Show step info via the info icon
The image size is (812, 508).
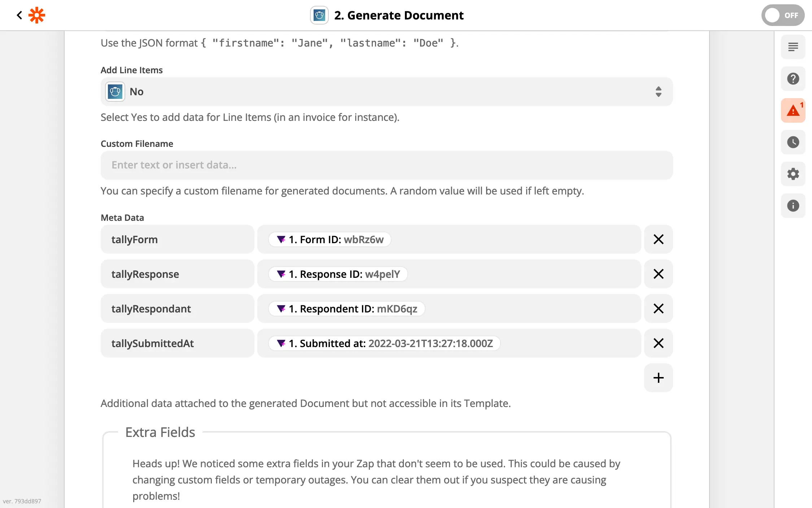click(793, 206)
